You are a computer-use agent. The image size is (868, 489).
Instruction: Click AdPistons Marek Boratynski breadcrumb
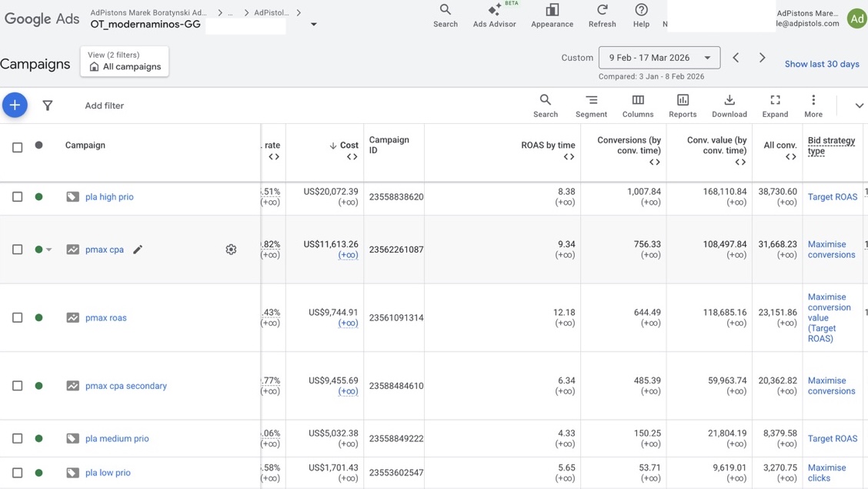148,12
